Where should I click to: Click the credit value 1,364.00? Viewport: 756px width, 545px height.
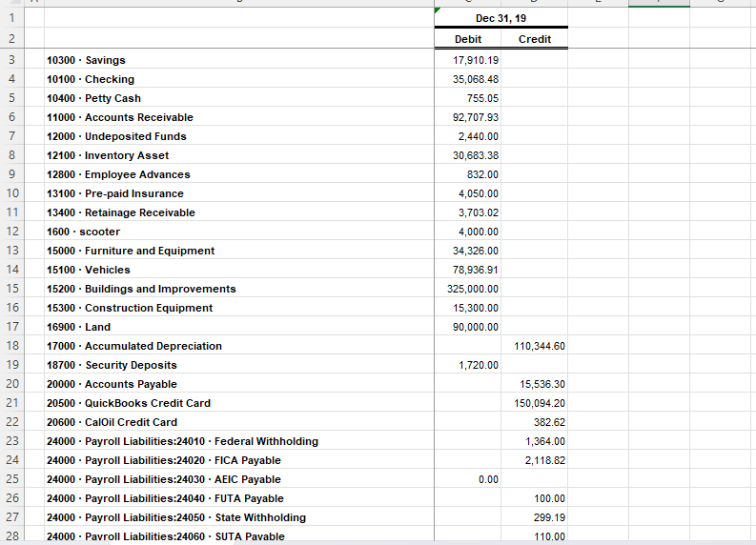point(534,440)
